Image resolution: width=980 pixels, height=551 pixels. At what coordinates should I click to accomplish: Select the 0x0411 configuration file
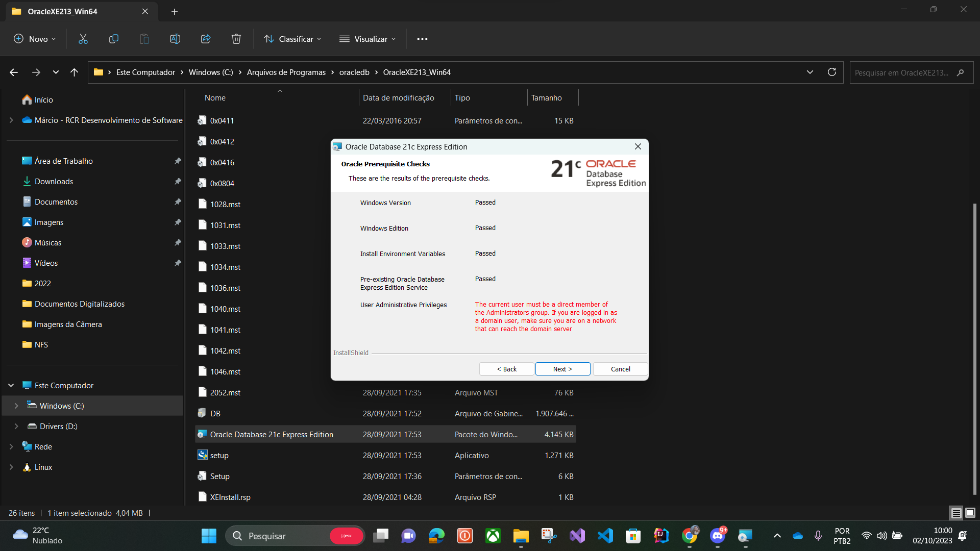click(x=386, y=121)
